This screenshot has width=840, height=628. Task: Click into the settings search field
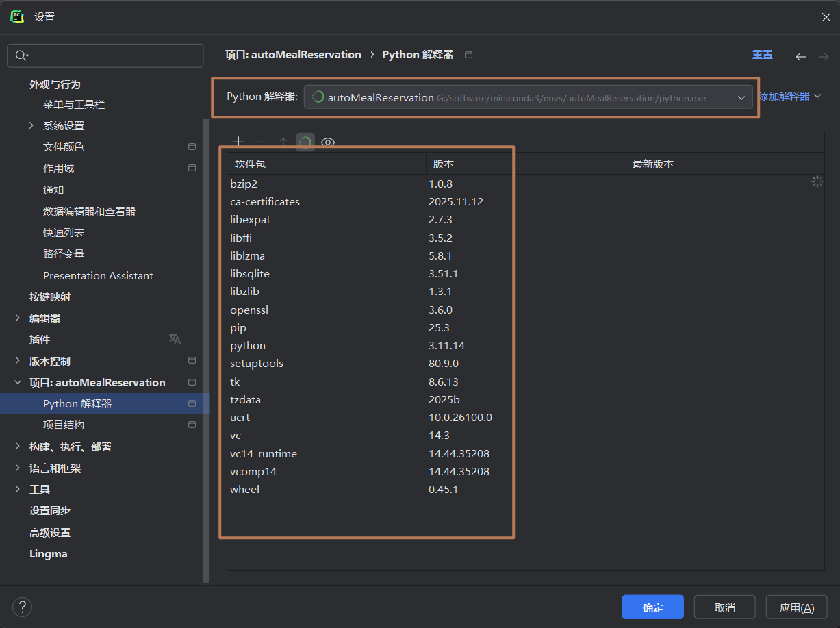[x=105, y=55]
